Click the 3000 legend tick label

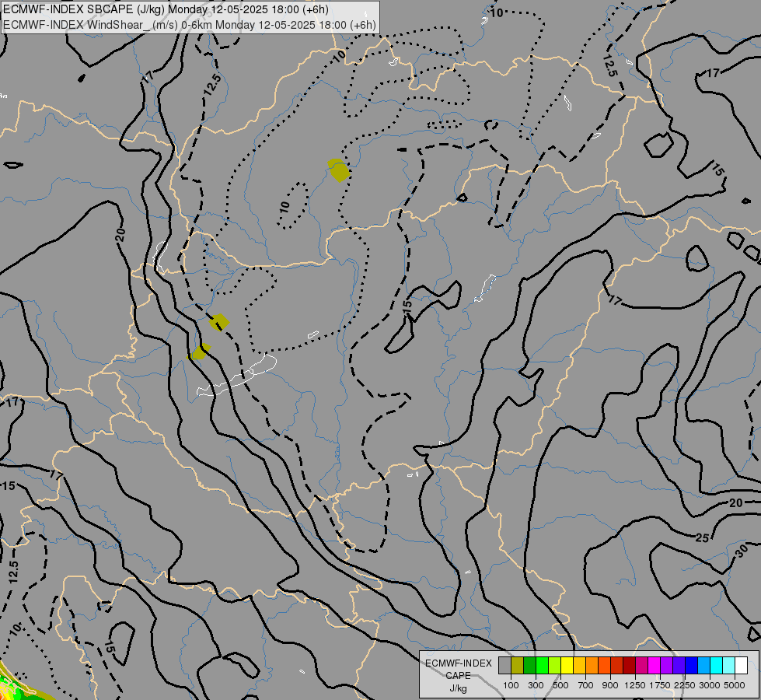[x=710, y=685]
